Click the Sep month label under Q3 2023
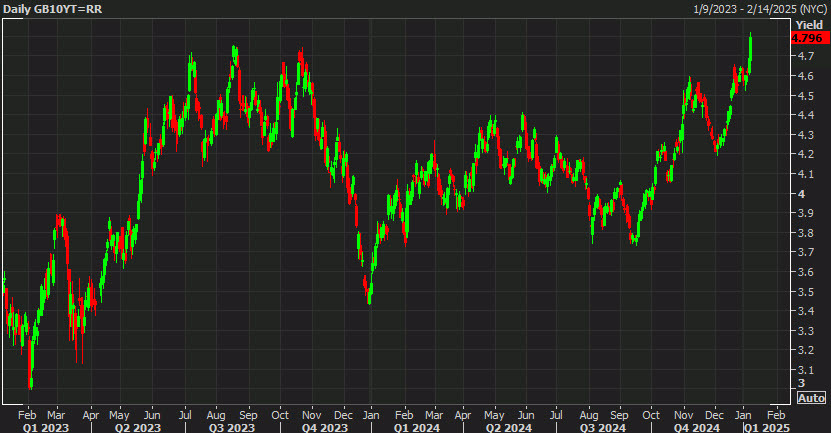Screen dimensions: 831x433 point(248,415)
